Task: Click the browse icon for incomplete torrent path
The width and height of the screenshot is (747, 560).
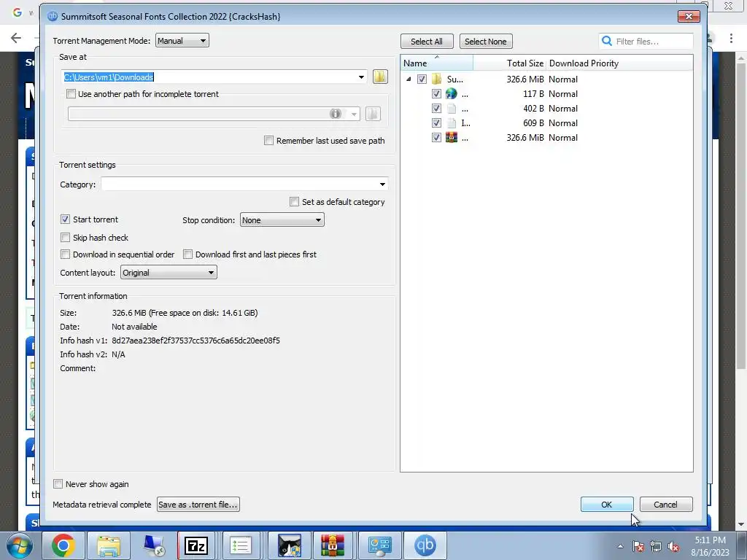Action: click(373, 114)
